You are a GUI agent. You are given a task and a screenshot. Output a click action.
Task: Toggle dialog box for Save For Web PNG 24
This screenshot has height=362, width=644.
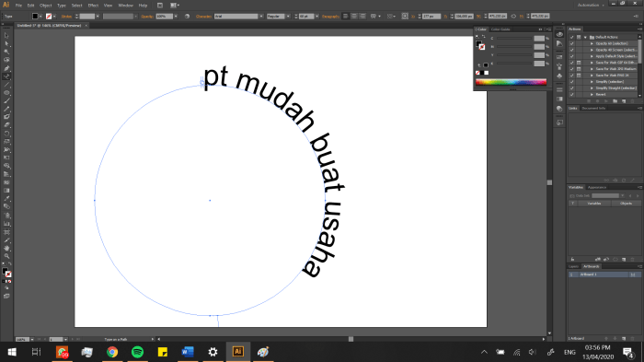(x=579, y=76)
